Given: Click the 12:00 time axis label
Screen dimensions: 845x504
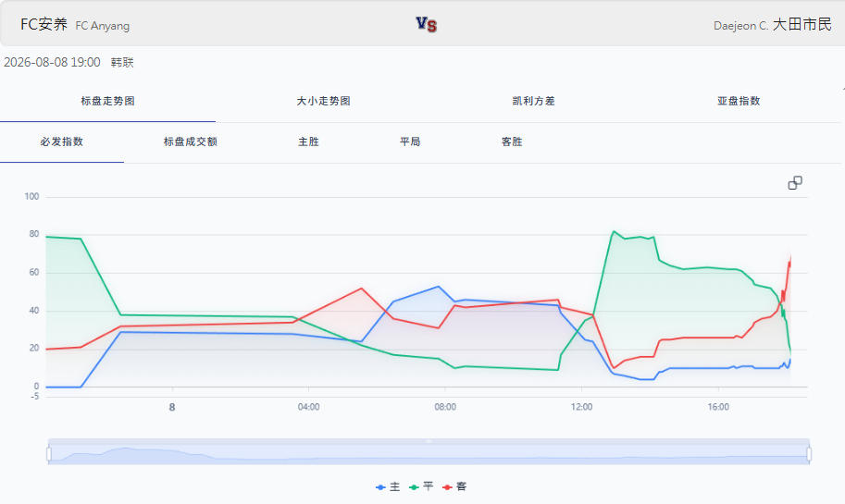Looking at the screenshot, I should point(581,407).
